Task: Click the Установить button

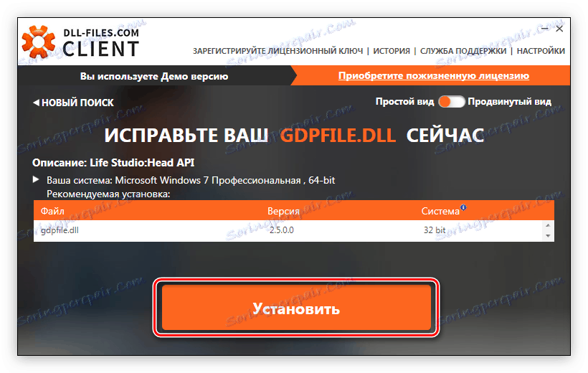Action: (x=296, y=307)
